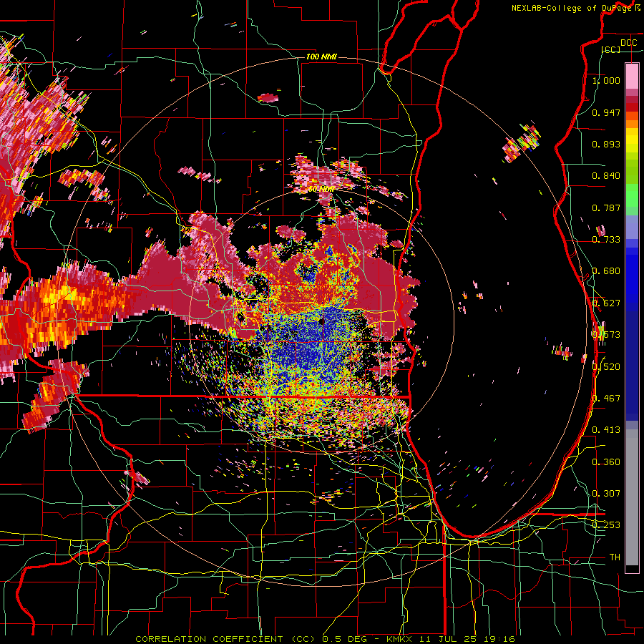Click the 0.307 legend value
Image resolution: width=644 pixels, height=644 pixels.
point(606,493)
